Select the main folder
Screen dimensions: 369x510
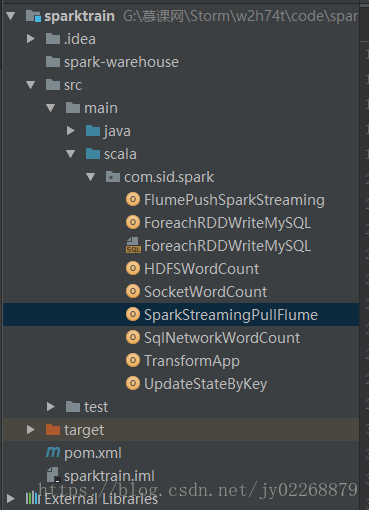(101, 108)
